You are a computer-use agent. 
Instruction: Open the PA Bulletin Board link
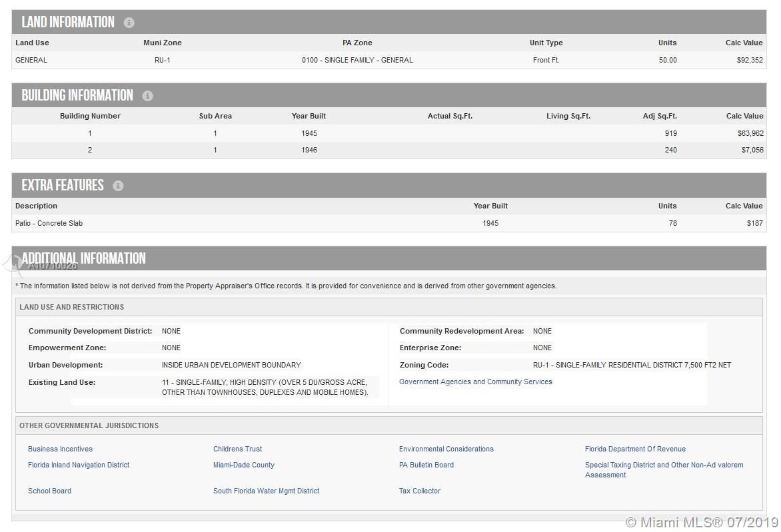coord(426,465)
